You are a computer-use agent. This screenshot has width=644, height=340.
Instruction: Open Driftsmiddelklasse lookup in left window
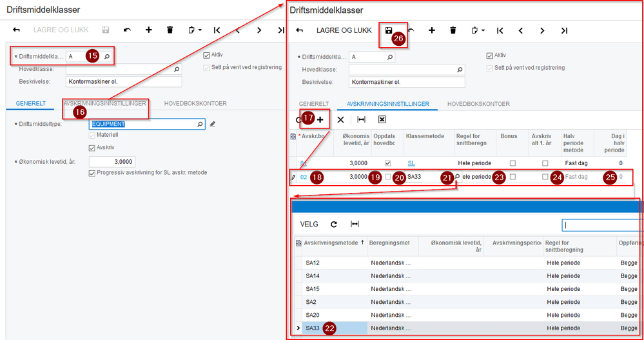(107, 57)
